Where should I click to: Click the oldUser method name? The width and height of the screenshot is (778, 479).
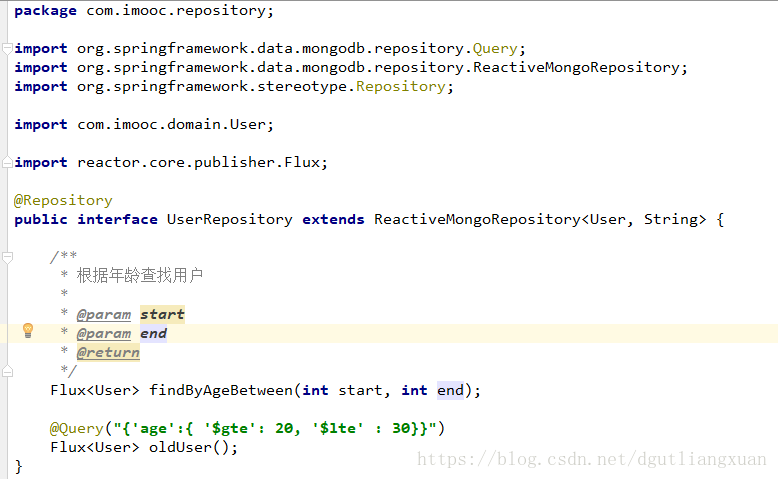181,447
